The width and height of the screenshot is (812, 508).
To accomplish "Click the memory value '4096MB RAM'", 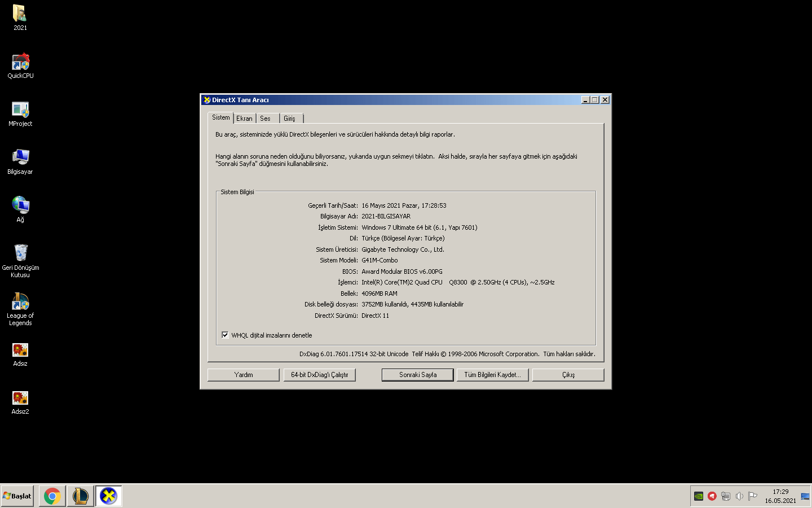I will [379, 294].
